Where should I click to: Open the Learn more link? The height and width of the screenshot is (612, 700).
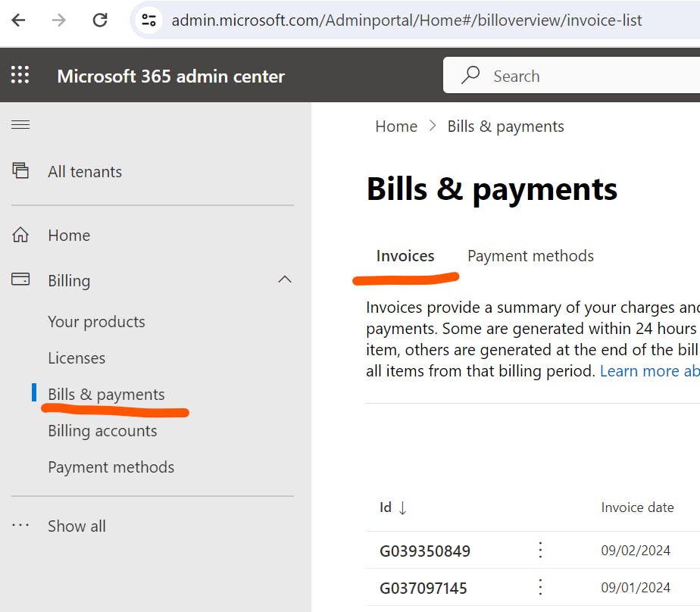649,371
